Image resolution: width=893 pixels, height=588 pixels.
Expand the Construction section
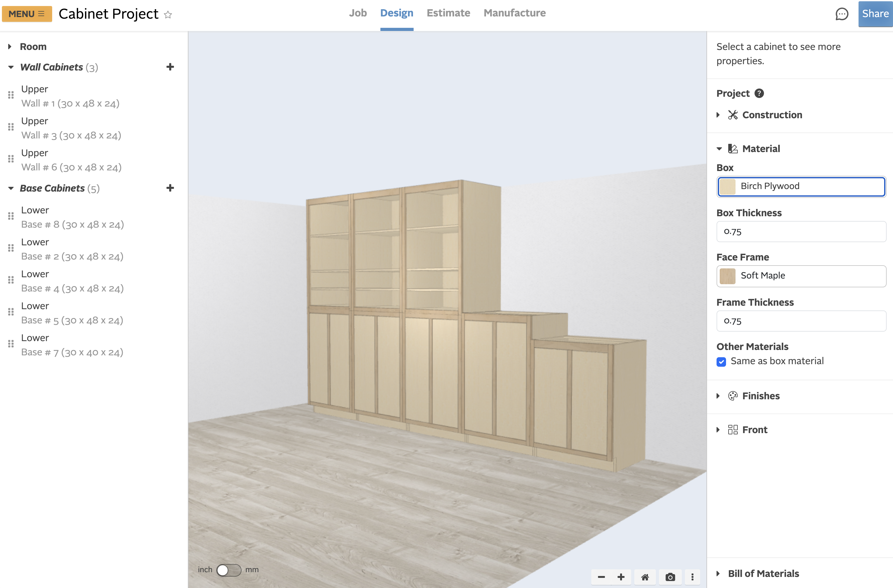772,115
